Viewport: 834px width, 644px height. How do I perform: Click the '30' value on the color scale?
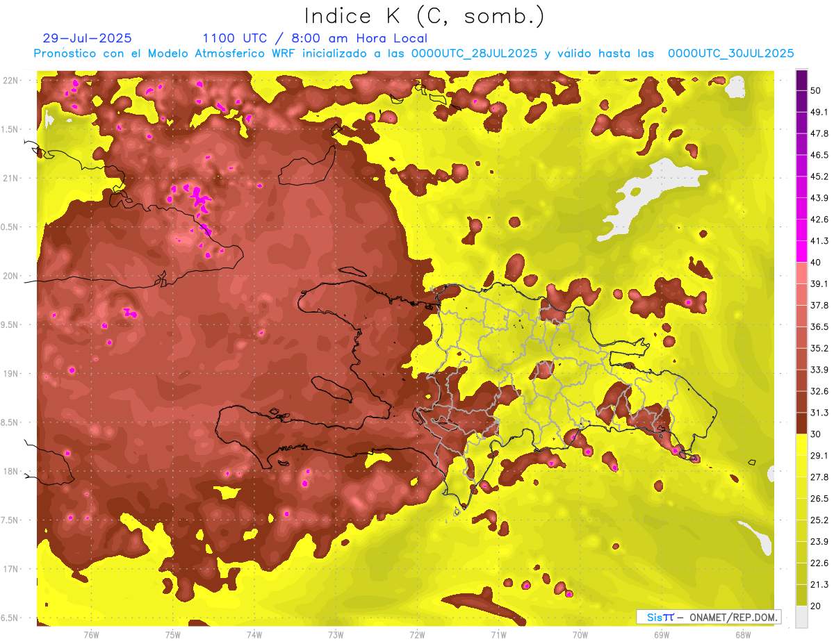pos(817,434)
